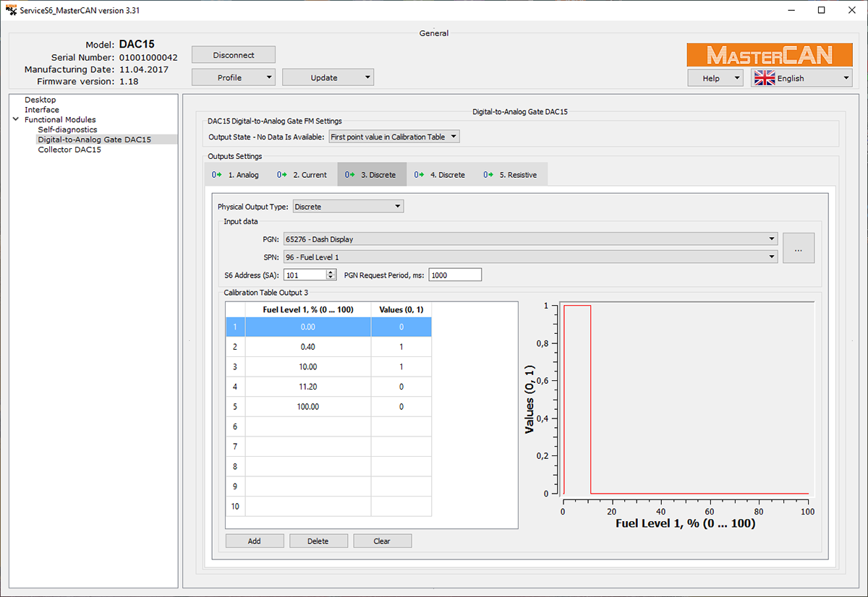The width and height of the screenshot is (868, 597).
Task: Open the Profile dropdown button
Action: tap(233, 77)
